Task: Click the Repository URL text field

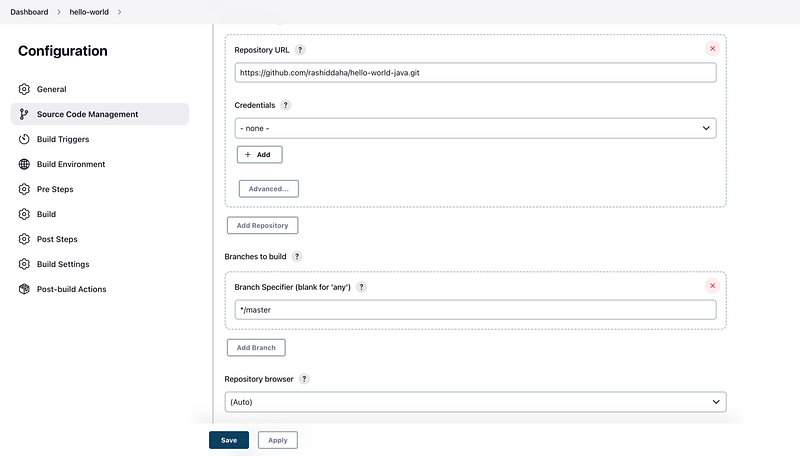Action: pos(476,73)
